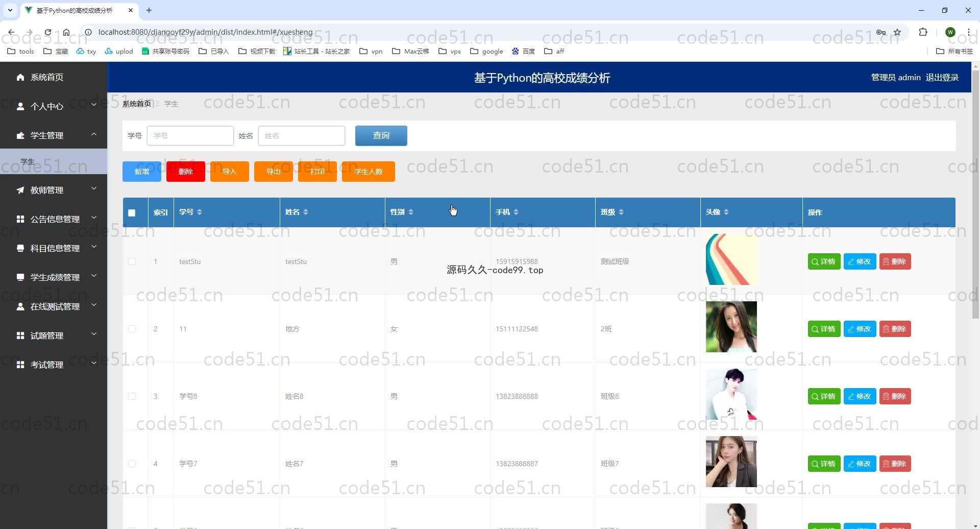Open the tab search dropdown arrow
The width and height of the screenshot is (980, 529).
[10, 10]
